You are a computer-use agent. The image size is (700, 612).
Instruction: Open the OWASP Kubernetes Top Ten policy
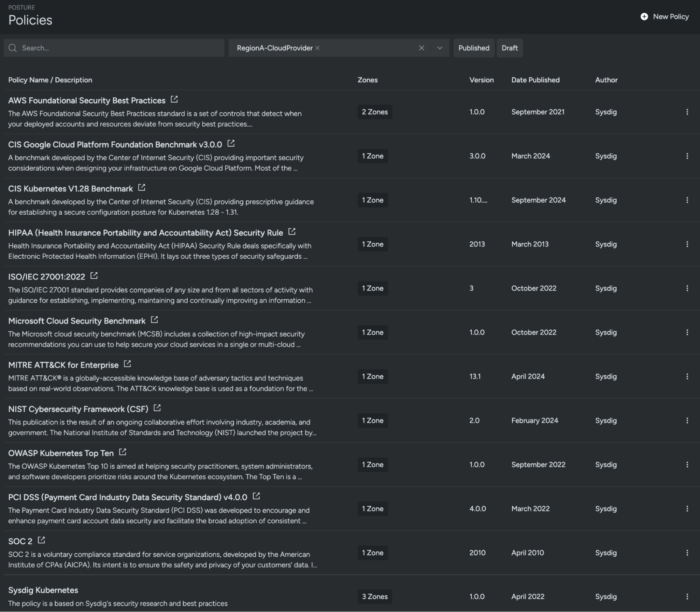point(61,453)
